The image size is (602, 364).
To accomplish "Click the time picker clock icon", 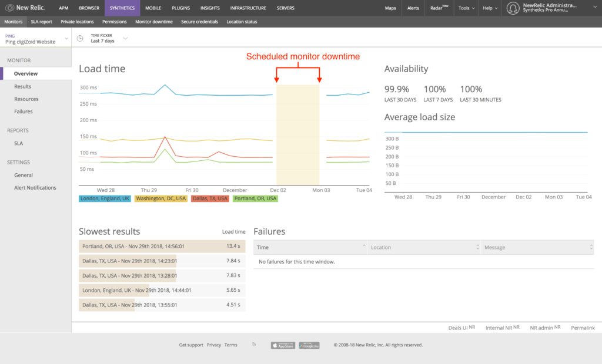I will [x=80, y=38].
